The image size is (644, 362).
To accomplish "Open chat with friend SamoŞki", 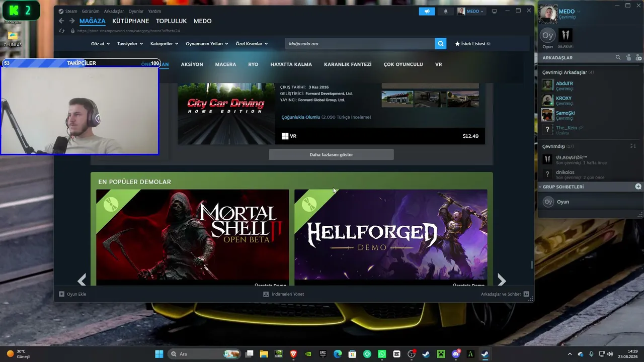I will [x=590, y=115].
